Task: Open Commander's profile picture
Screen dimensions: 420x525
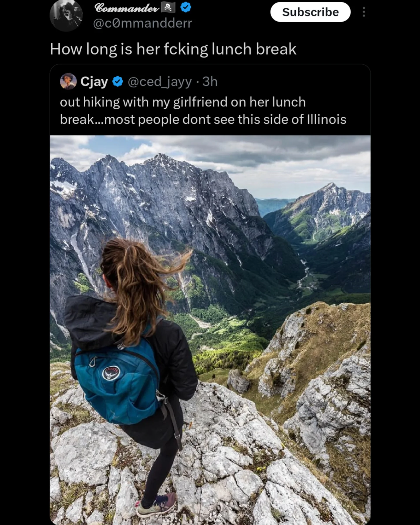Action: 66,15
